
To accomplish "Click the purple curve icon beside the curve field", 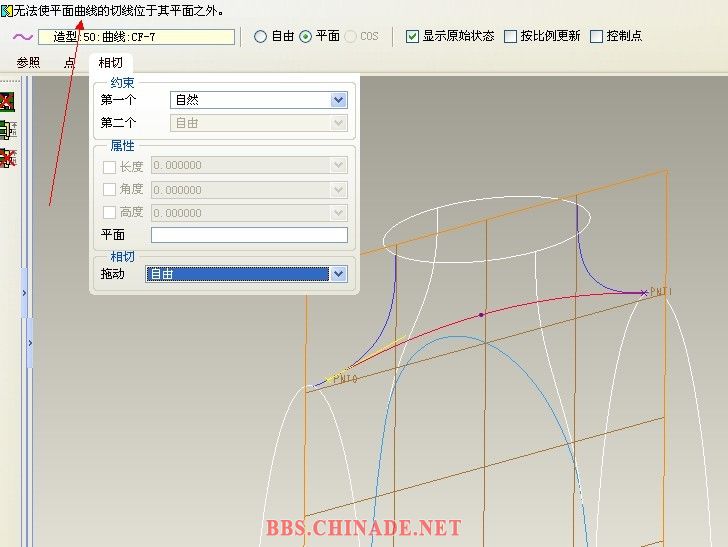I will click(22, 37).
